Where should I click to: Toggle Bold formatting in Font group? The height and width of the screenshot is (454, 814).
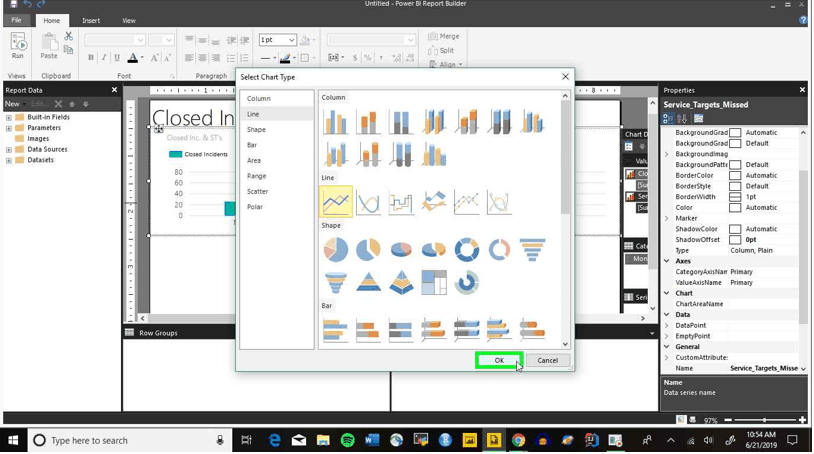click(91, 58)
